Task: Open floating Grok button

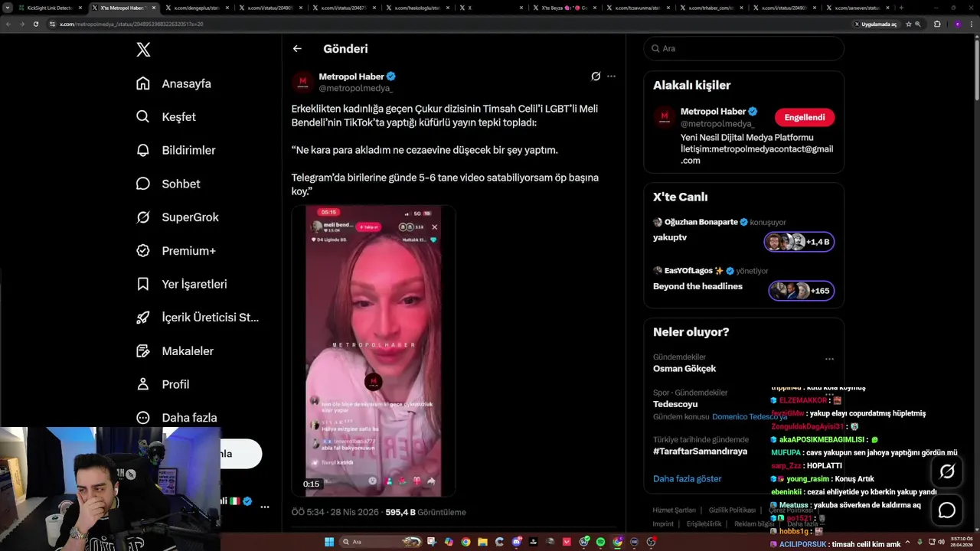Action: 947,472
